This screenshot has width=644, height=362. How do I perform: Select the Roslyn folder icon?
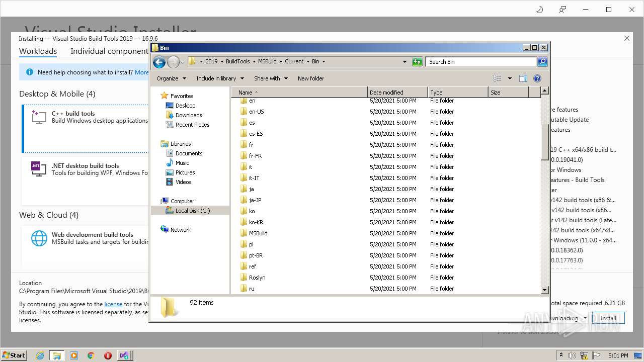tap(244, 278)
